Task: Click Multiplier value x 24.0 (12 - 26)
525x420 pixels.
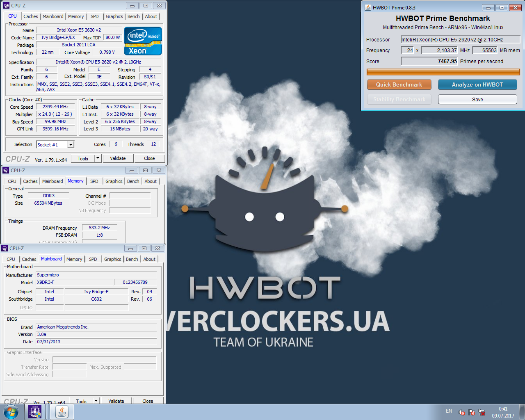Action: (55, 114)
